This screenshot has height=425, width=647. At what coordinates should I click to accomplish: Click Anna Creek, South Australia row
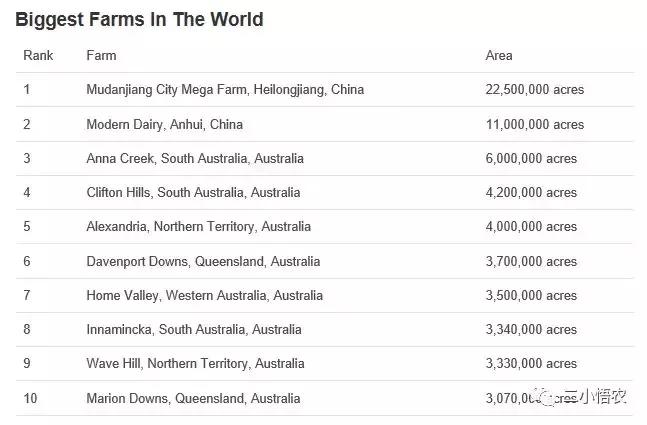[x=195, y=159]
